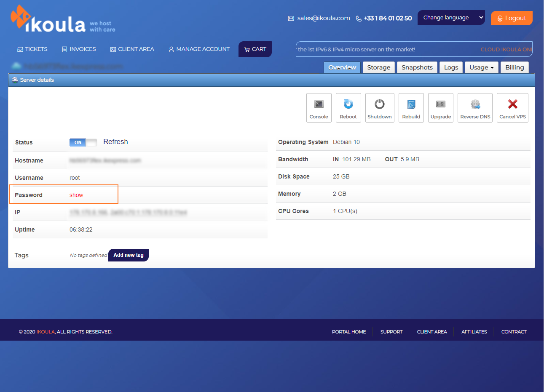Image resolution: width=544 pixels, height=392 pixels.
Task: Switch to the Overview tab
Action: pos(342,67)
